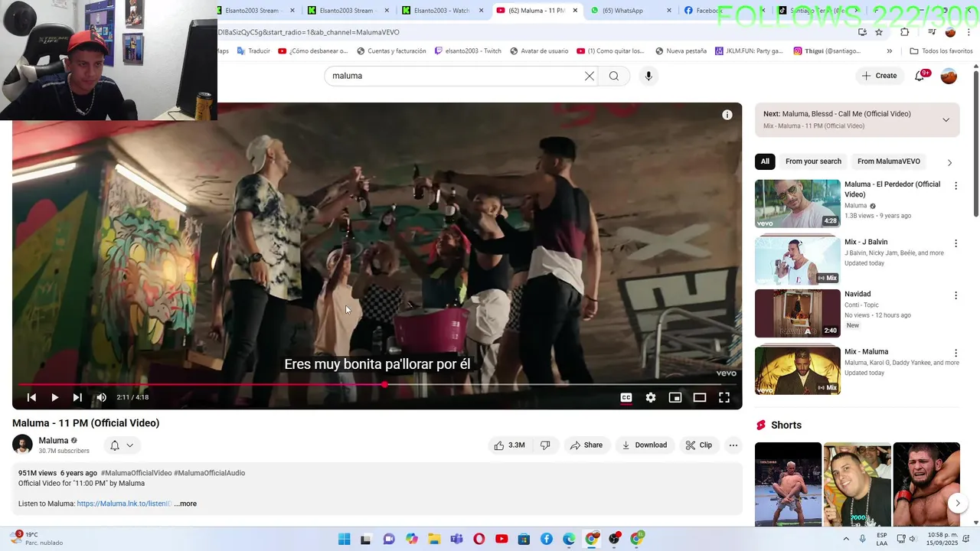
Task: Open the 'Todos los favoritos' bookmarks folder
Action: pos(941,51)
